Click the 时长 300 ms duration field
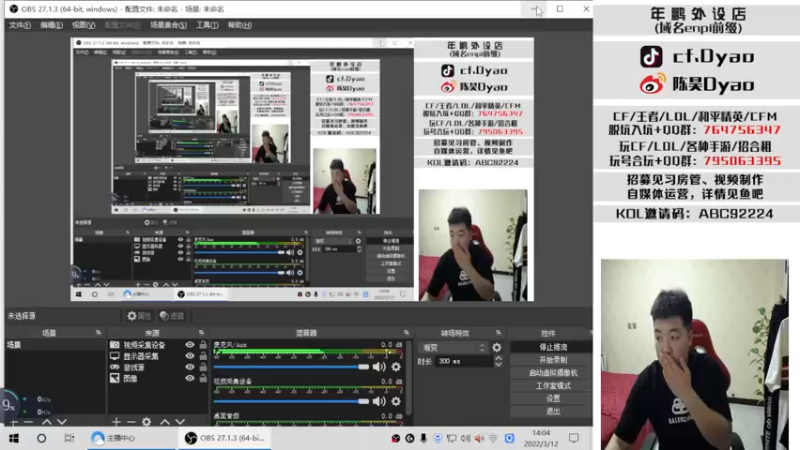800x450 pixels. [464, 361]
